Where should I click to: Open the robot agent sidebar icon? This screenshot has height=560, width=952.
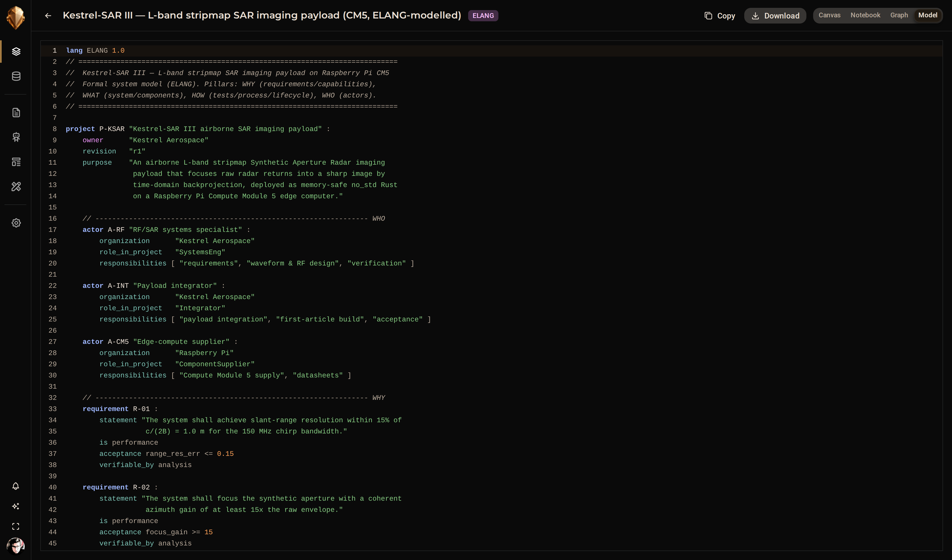click(16, 137)
